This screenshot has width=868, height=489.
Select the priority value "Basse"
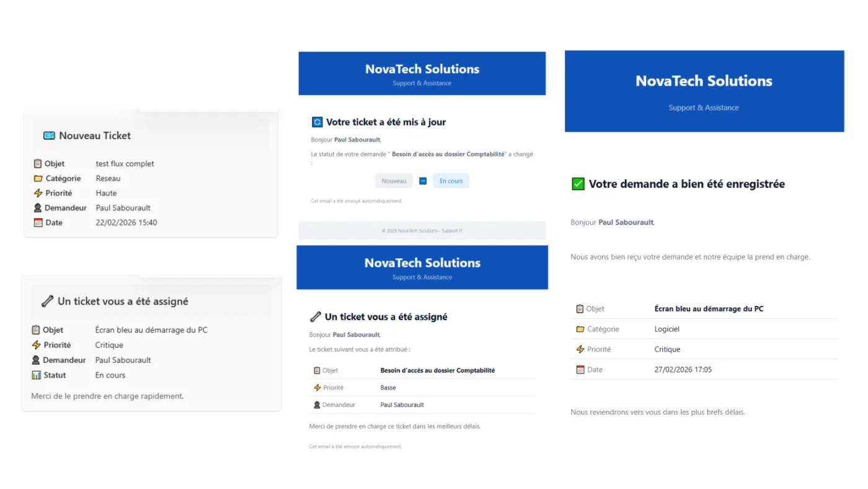(x=388, y=388)
